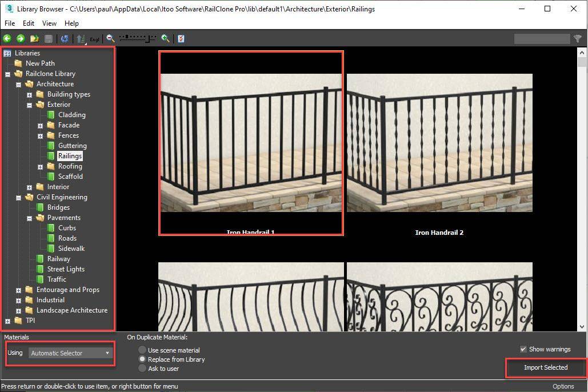This screenshot has width=588, height=392.
Task: Click the save library icon
Action: point(48,38)
